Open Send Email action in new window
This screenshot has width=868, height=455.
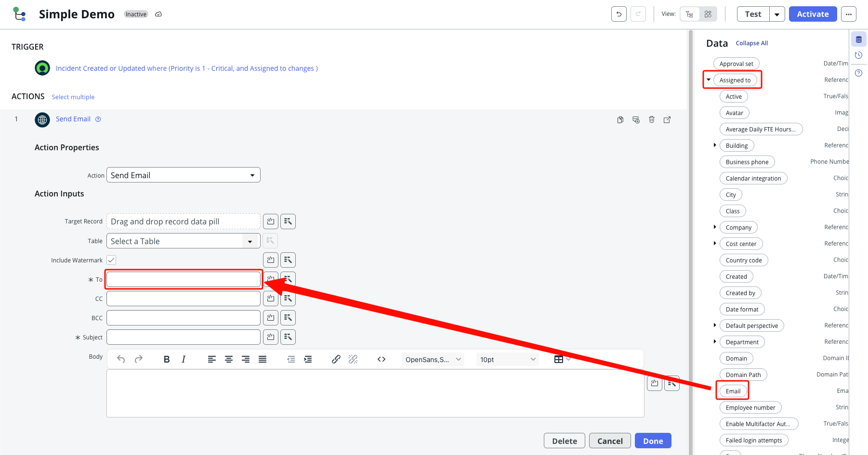(667, 119)
